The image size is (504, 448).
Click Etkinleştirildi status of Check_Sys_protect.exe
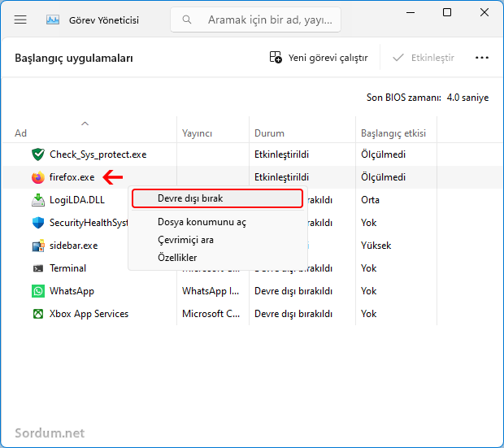point(281,154)
